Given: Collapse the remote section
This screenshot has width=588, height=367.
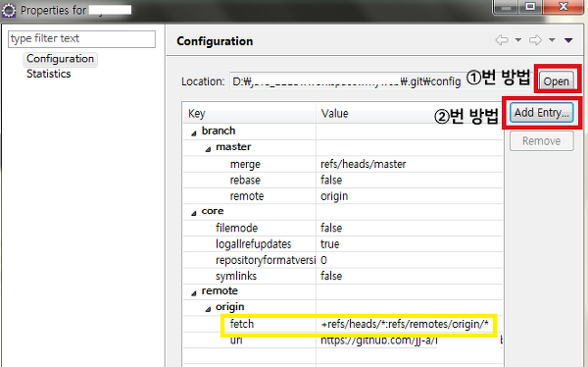Looking at the screenshot, I should (x=193, y=293).
